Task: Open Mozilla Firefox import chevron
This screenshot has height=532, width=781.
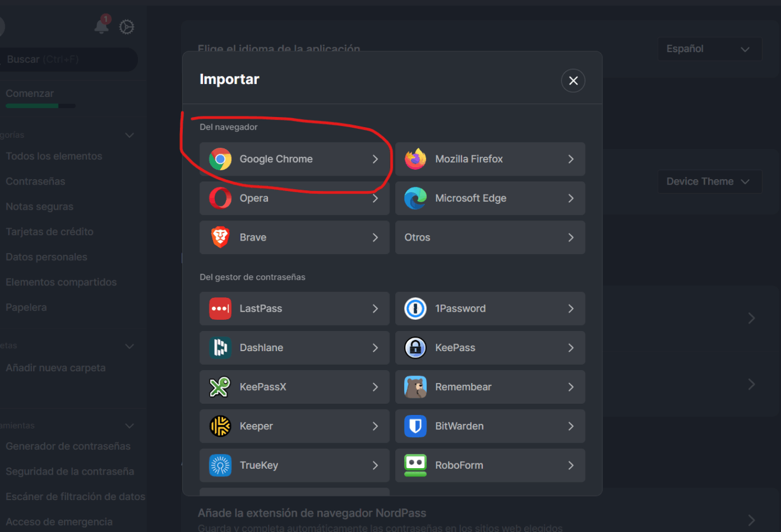Action: (571, 159)
